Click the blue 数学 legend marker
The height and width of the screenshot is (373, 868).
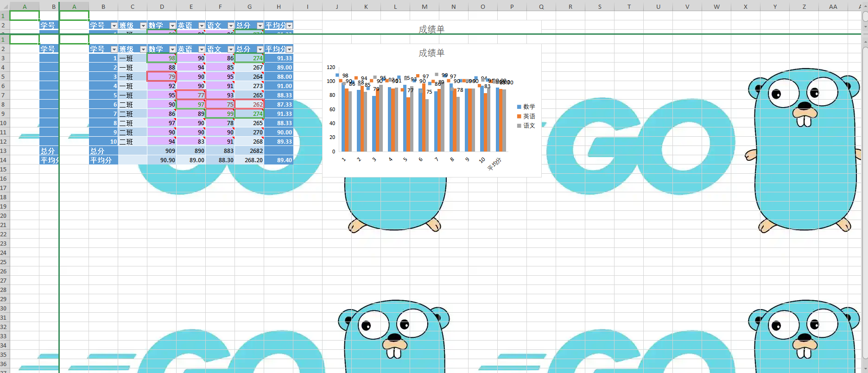[519, 107]
